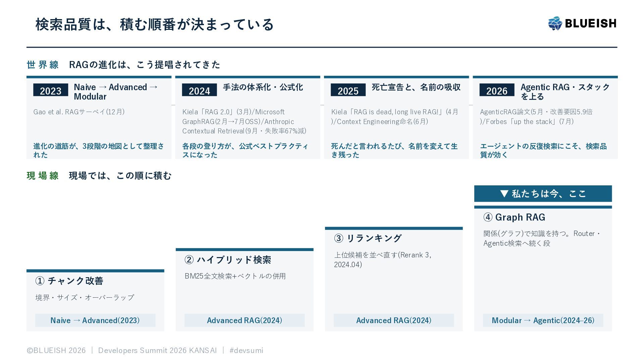Select 境界・サイズ・オーバーラップ text

click(x=85, y=298)
